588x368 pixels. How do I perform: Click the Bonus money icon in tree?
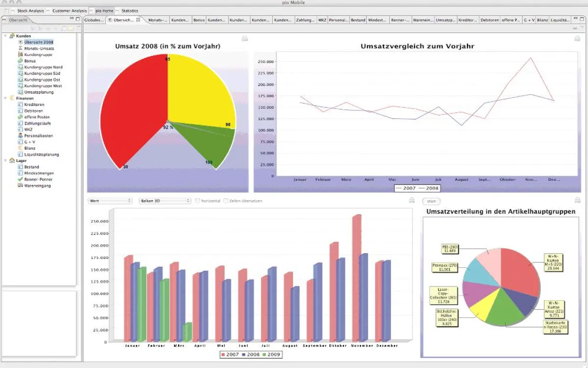click(x=21, y=61)
